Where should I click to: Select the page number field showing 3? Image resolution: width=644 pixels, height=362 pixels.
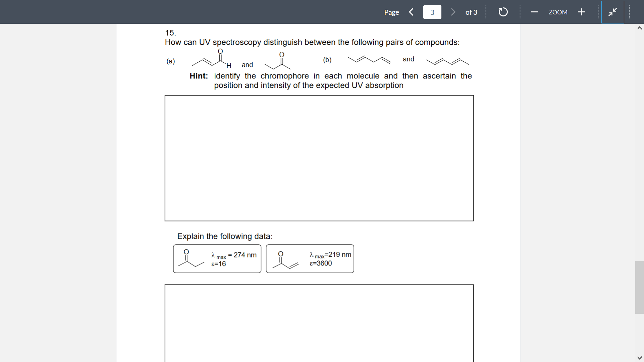pyautogui.click(x=432, y=12)
